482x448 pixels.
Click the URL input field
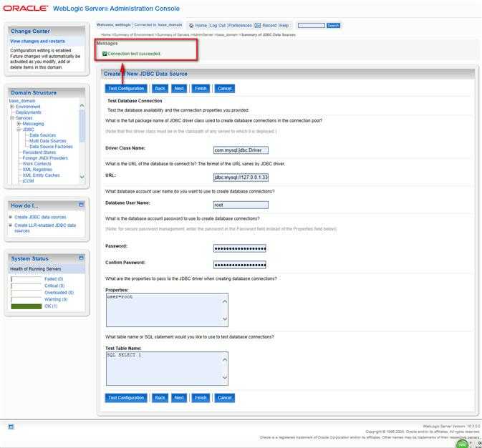(x=241, y=177)
